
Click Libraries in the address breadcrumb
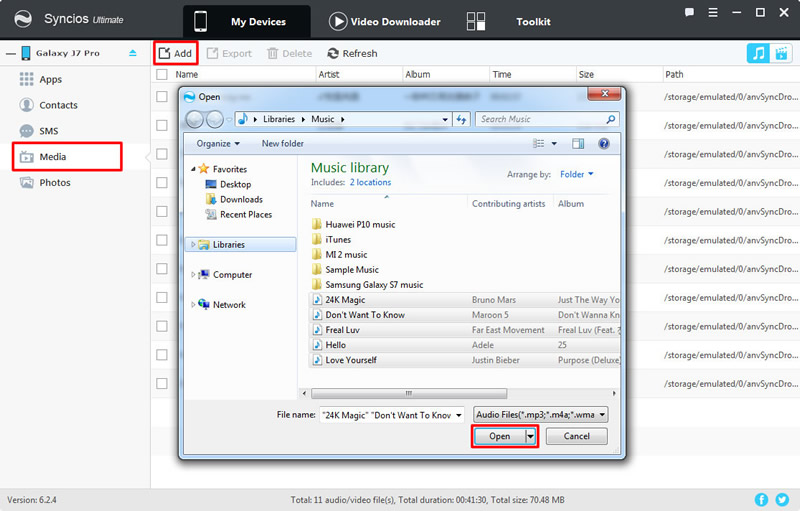tap(279, 119)
